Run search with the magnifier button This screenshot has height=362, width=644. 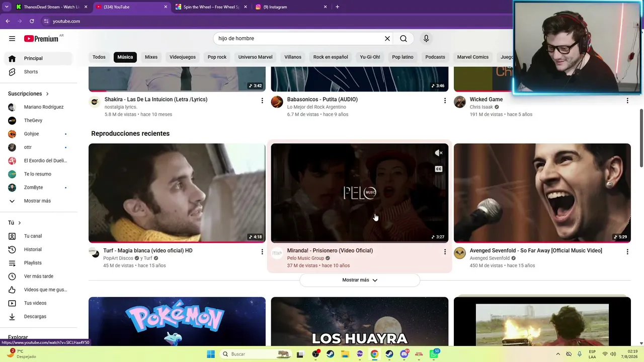coord(404,39)
